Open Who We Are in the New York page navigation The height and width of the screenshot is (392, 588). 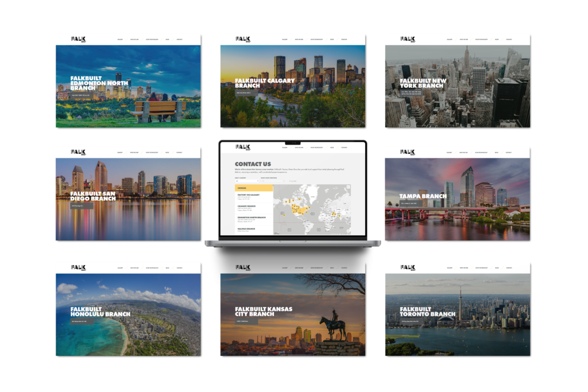[x=464, y=40]
